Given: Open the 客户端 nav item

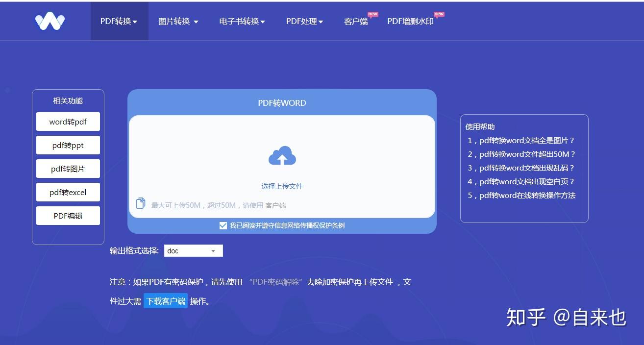Looking at the screenshot, I should [x=356, y=21].
